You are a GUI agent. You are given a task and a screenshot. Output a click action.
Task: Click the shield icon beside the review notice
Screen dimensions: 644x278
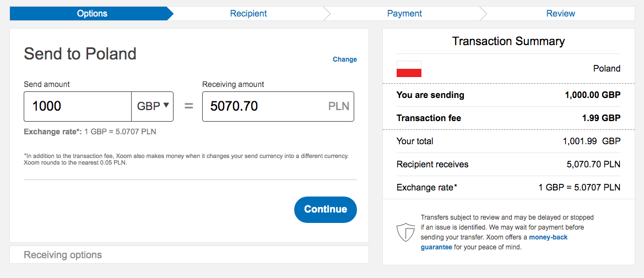click(405, 232)
